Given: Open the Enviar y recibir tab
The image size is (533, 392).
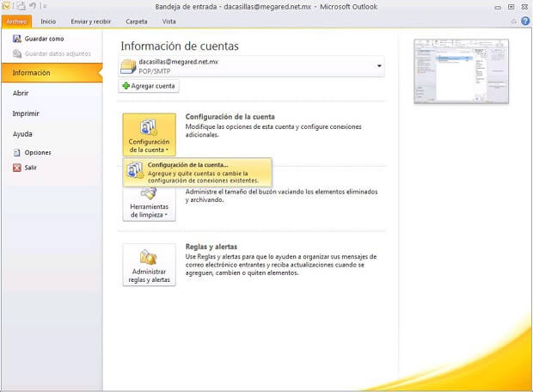Looking at the screenshot, I should tap(91, 21).
